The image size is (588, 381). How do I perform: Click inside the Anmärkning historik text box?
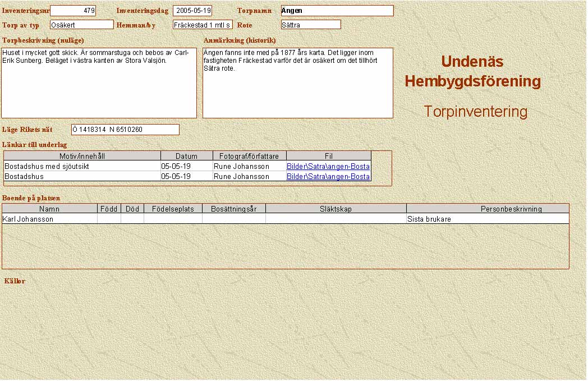(x=297, y=83)
